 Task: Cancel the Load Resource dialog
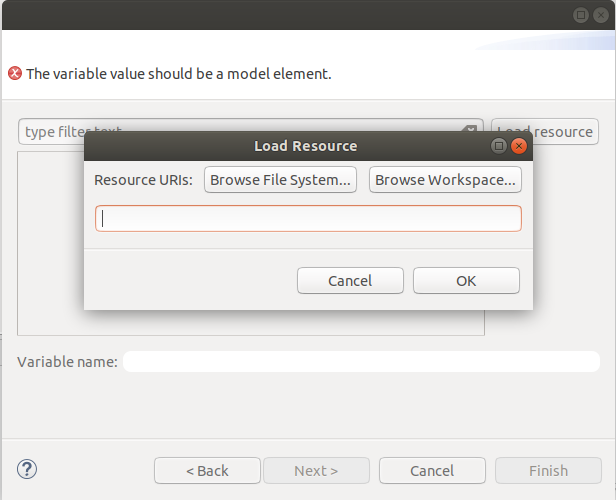point(350,281)
